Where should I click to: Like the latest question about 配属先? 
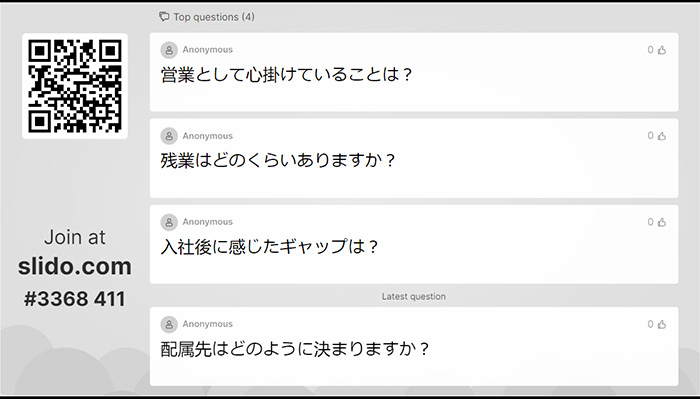pos(662,324)
